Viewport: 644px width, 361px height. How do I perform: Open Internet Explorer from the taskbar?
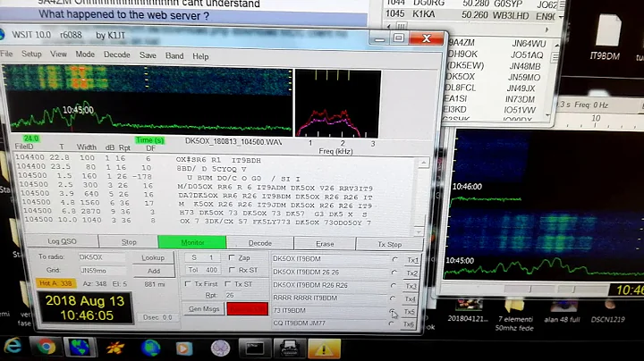(x=13, y=347)
